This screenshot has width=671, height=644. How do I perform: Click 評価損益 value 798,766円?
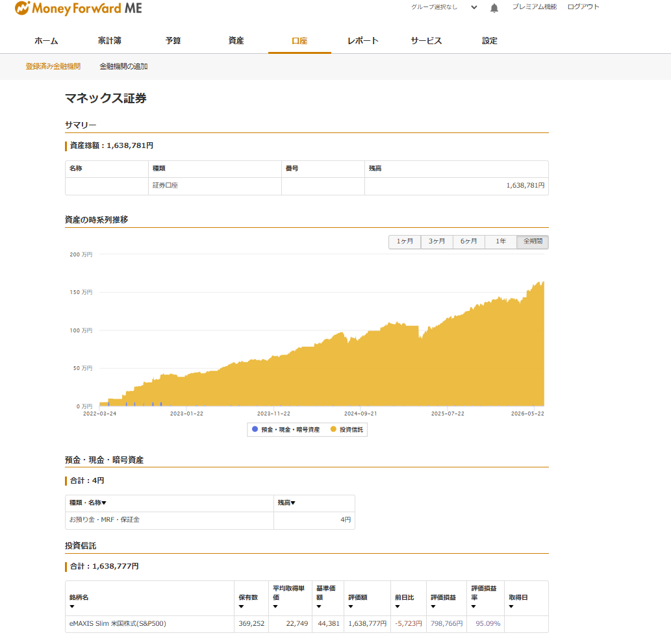(x=446, y=623)
